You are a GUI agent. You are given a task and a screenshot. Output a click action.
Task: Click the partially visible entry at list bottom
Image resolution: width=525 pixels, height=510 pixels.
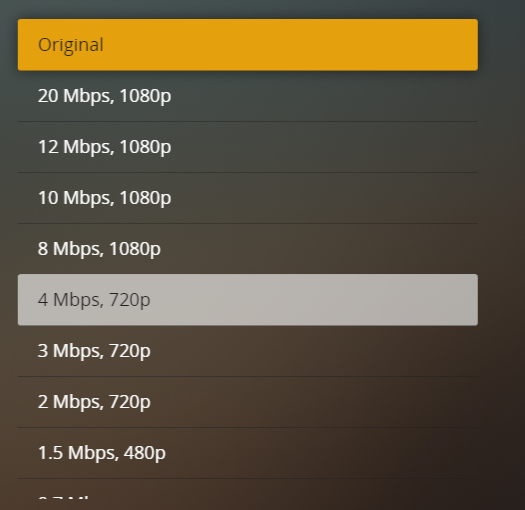click(x=248, y=489)
